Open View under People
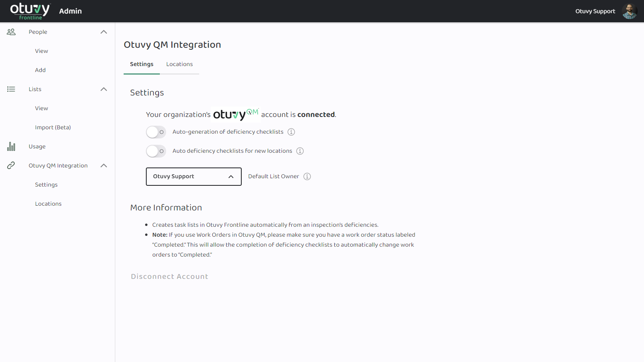The width and height of the screenshot is (644, 362). 41,51
